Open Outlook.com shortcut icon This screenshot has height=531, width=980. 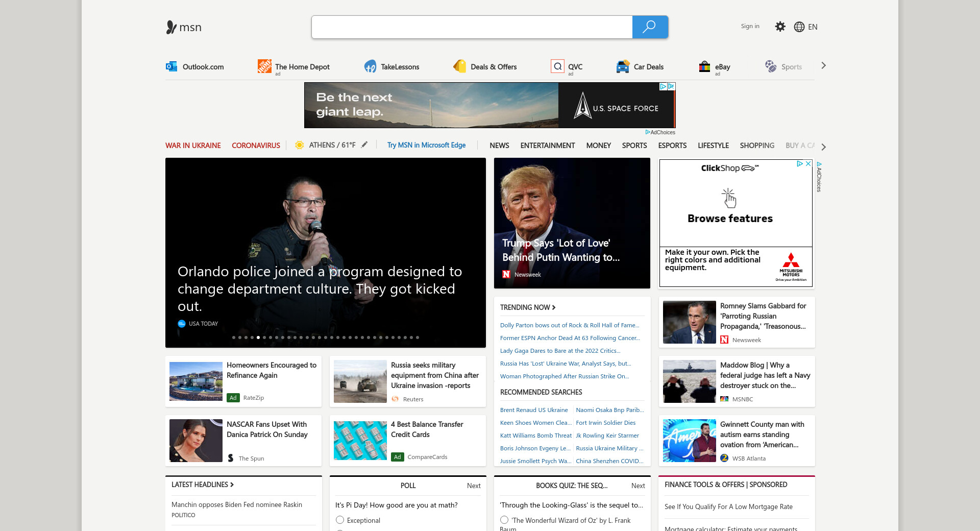171,66
